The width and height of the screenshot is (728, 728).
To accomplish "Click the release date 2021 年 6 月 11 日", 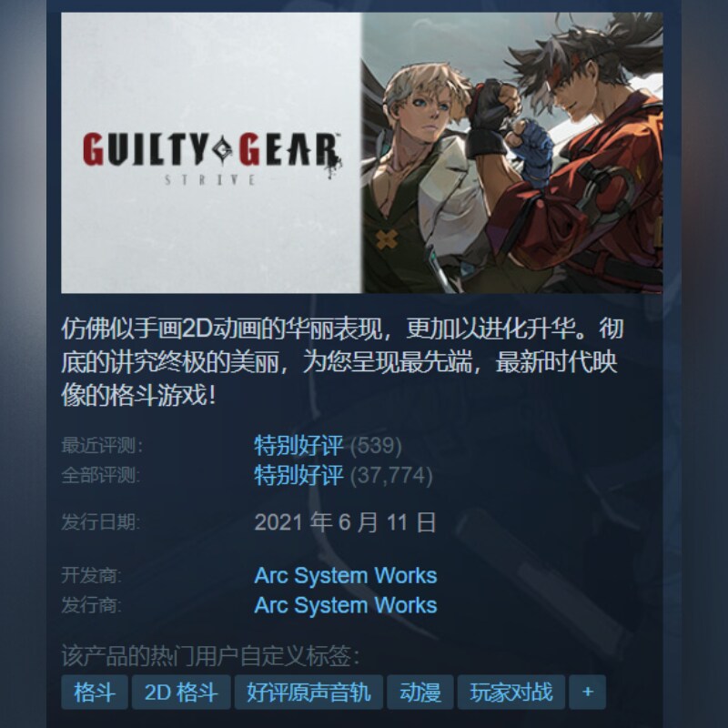I will point(345,522).
